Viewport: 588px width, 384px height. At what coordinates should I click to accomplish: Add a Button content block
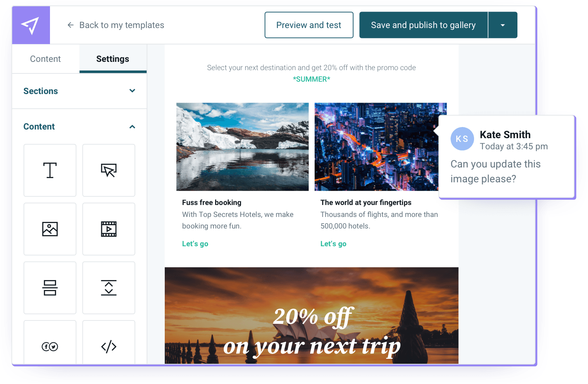[x=109, y=170]
